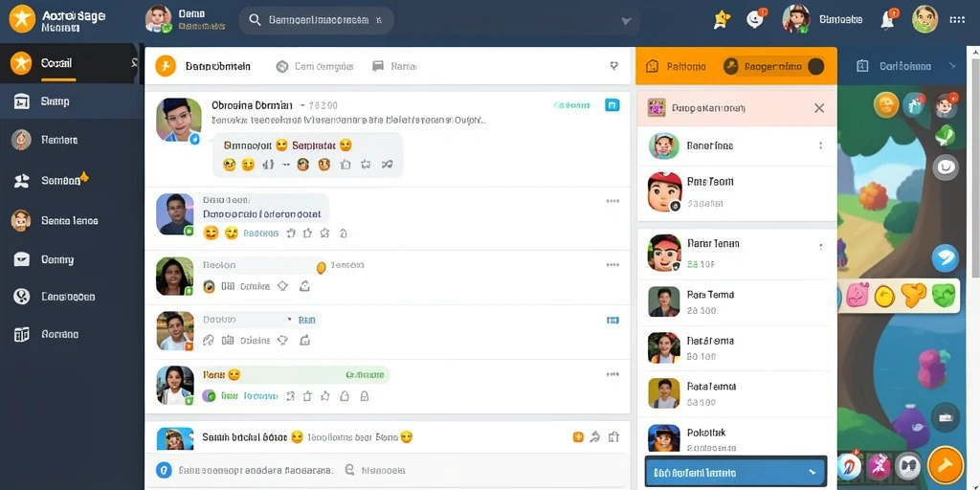Click the dark round button above the orange button
The height and width of the screenshot is (490, 980).
946,417
